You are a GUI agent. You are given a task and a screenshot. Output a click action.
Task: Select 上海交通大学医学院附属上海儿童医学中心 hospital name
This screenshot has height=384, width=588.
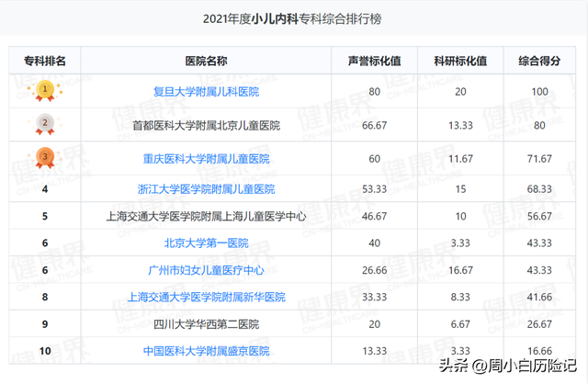coord(206,216)
